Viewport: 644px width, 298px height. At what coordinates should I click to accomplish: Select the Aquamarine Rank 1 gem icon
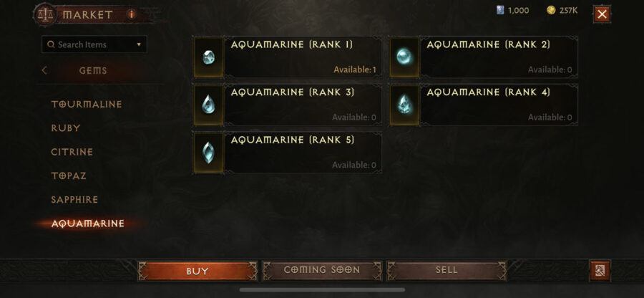[x=209, y=57]
